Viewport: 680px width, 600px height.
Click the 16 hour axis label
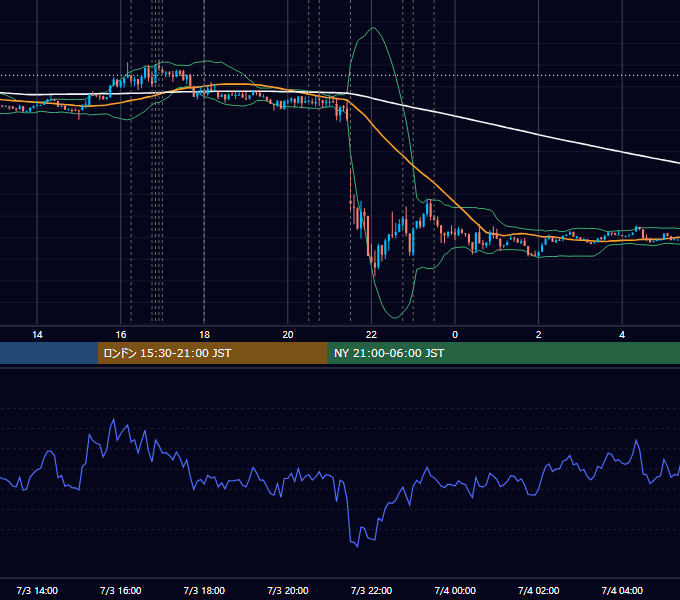tap(121, 335)
